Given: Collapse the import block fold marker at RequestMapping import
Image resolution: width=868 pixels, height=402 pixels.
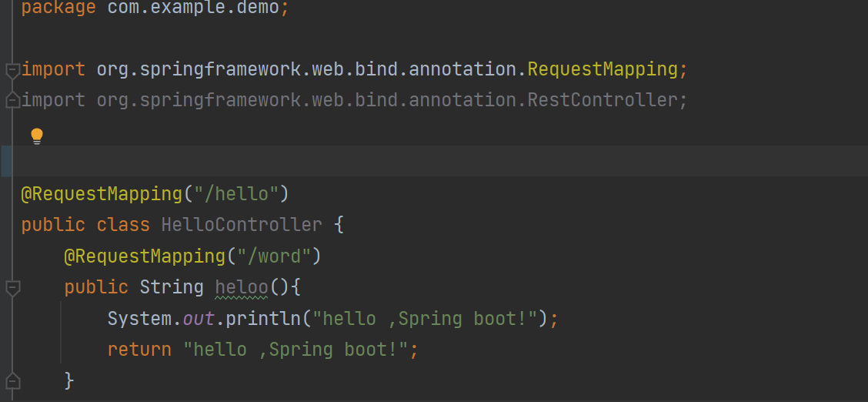Looking at the screenshot, I should pos(12,71).
